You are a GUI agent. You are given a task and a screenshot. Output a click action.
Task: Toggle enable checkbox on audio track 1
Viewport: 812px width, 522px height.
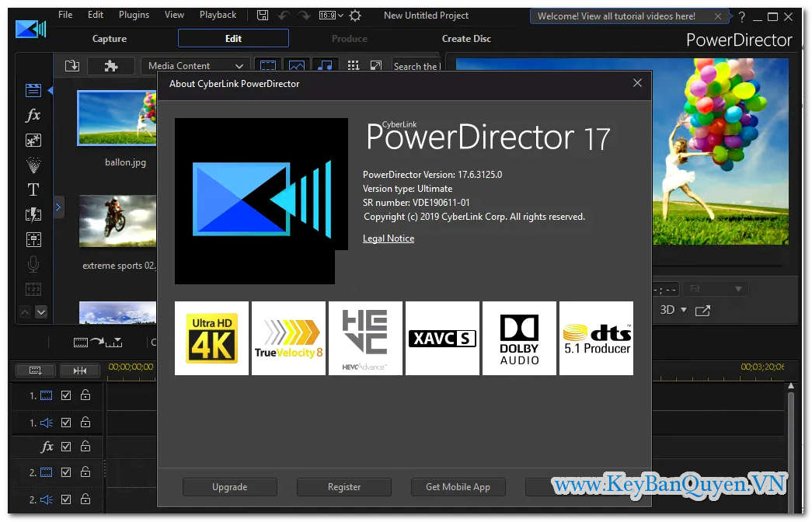click(66, 423)
